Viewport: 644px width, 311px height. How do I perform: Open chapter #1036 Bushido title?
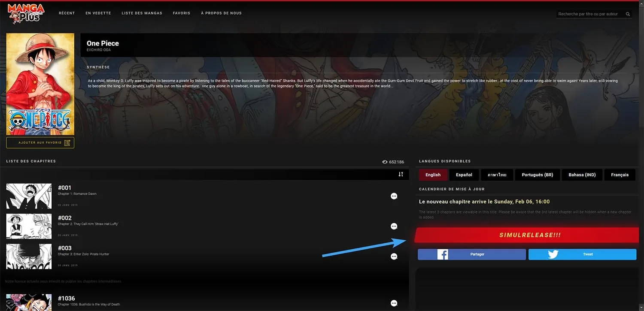(89, 305)
